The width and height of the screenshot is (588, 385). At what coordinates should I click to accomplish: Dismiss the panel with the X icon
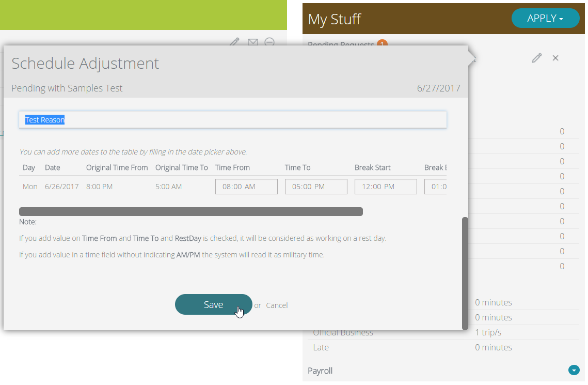click(x=555, y=58)
